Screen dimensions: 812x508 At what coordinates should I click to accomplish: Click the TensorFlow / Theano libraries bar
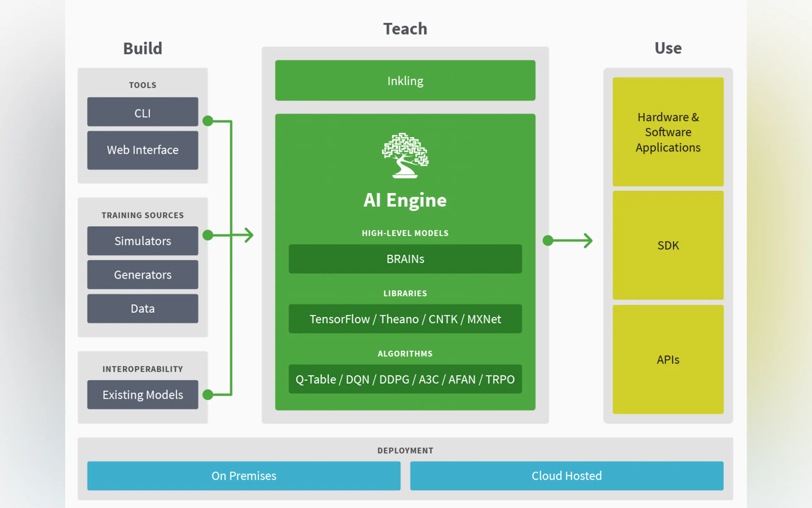coord(405,319)
